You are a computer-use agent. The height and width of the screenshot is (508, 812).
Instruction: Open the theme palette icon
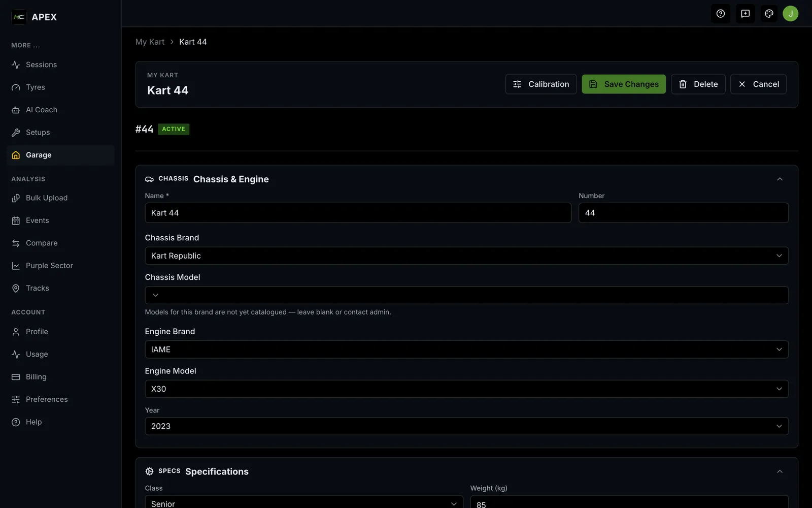pyautogui.click(x=769, y=14)
